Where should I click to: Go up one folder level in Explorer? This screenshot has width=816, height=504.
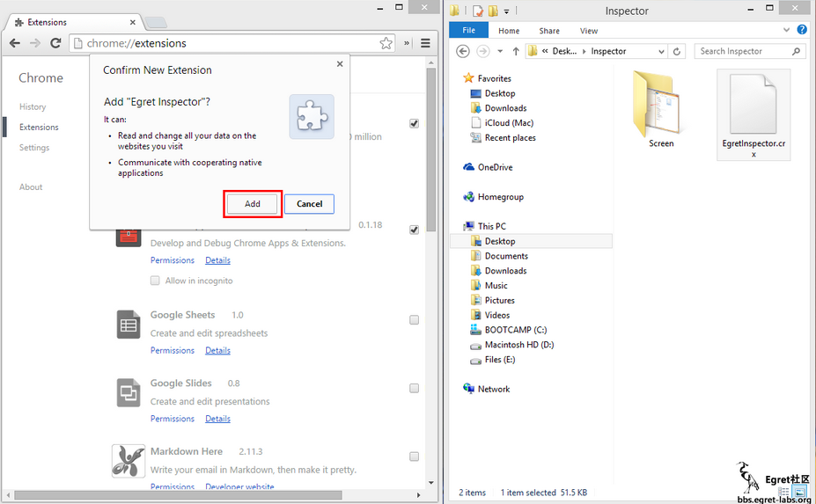[516, 51]
